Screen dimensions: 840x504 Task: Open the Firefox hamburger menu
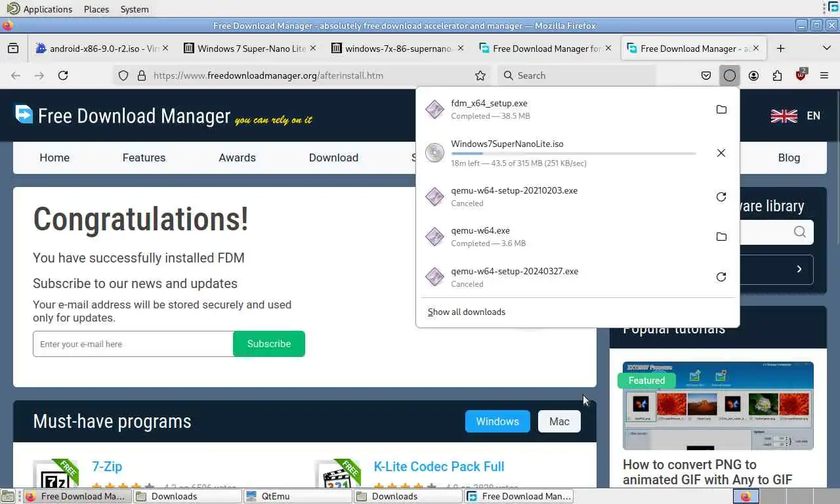tap(824, 75)
